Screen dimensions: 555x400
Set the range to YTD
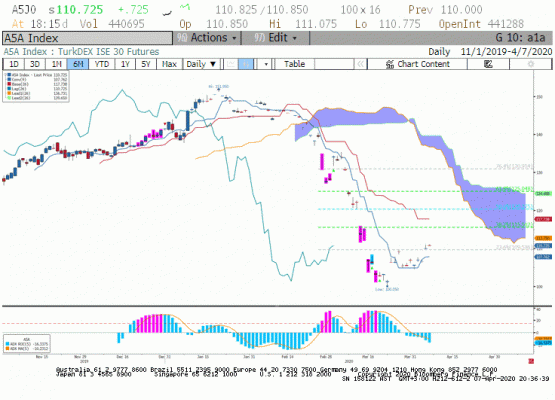tap(102, 64)
